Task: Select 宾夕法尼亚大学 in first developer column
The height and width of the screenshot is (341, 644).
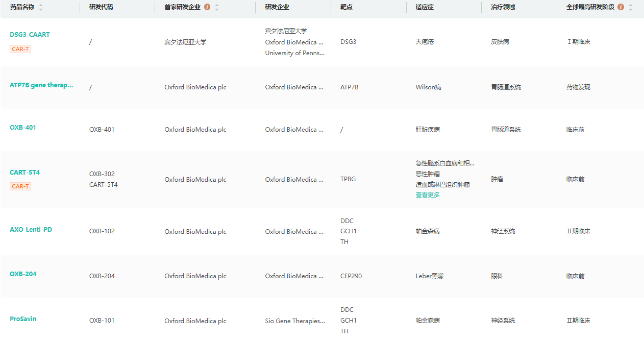Action: [185, 42]
